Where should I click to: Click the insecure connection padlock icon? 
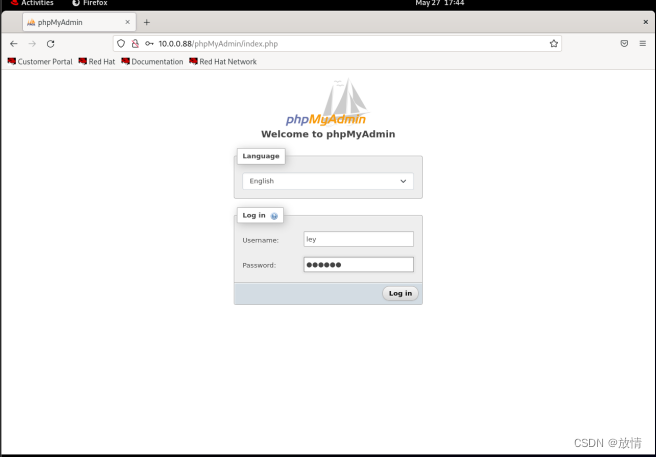[135, 44]
